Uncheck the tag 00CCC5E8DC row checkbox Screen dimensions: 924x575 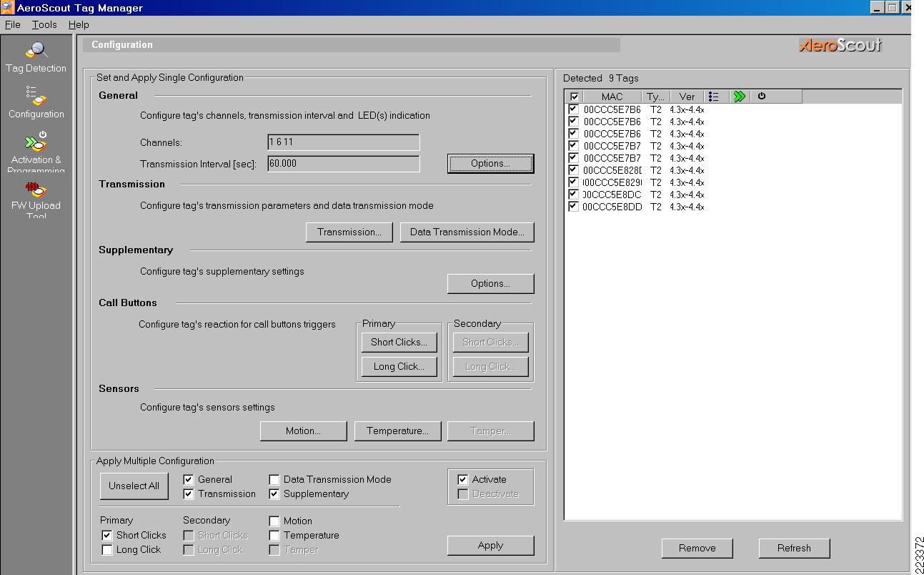(x=573, y=195)
